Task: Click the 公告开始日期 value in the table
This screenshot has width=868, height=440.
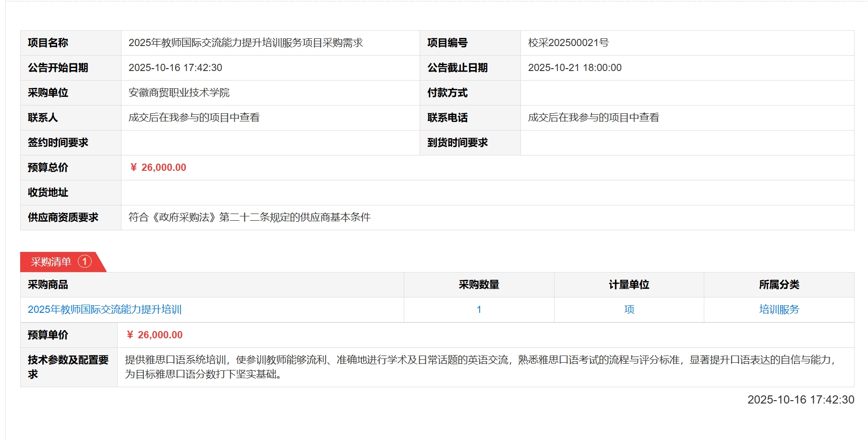Action: [175, 68]
